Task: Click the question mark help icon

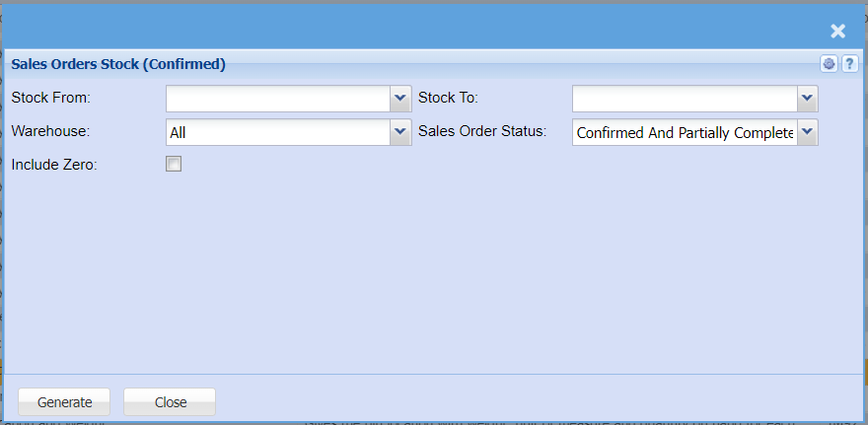Action: [849, 64]
